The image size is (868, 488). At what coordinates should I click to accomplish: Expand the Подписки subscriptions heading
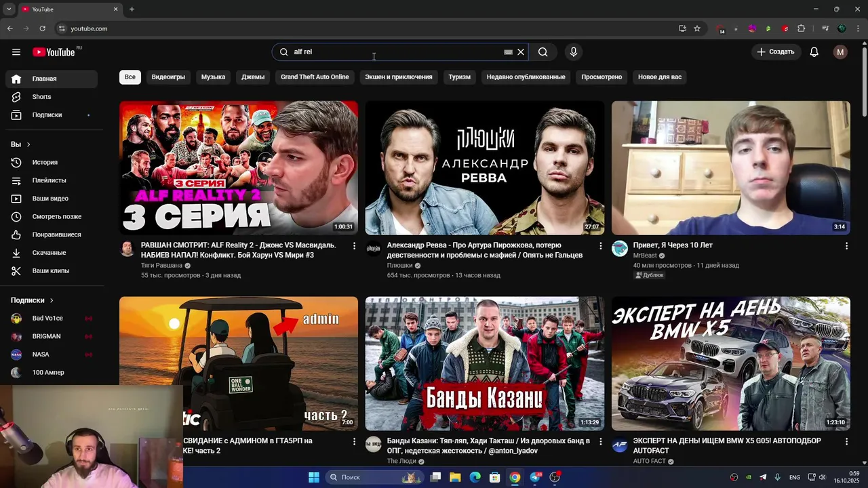coord(32,300)
